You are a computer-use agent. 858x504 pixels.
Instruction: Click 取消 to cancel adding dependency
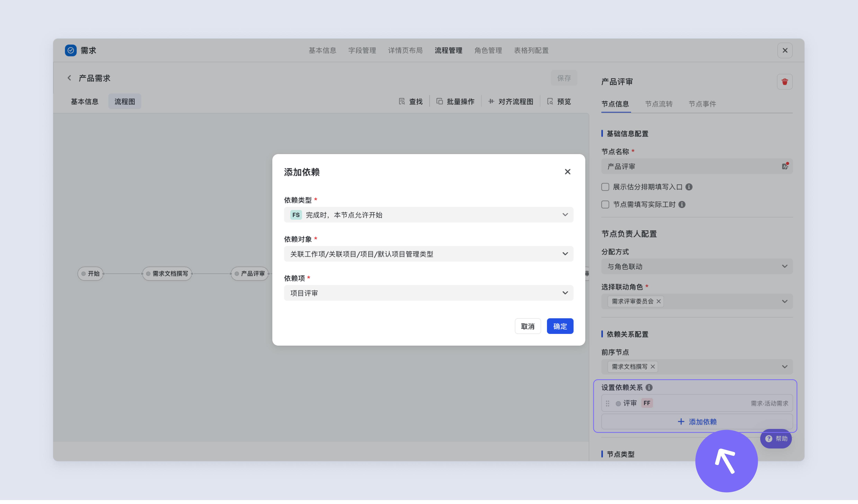tap(528, 326)
